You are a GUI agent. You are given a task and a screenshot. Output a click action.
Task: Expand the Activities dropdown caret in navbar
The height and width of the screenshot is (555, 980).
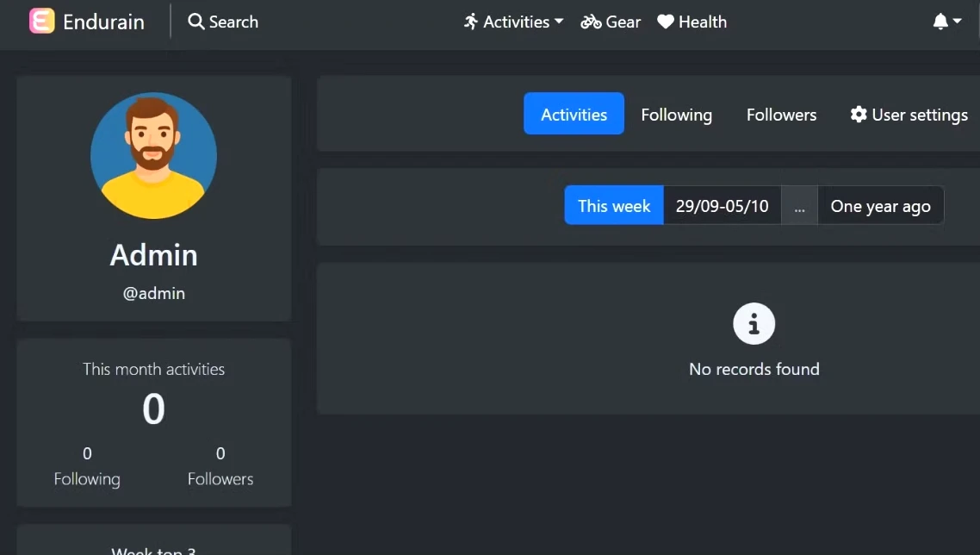coord(559,22)
